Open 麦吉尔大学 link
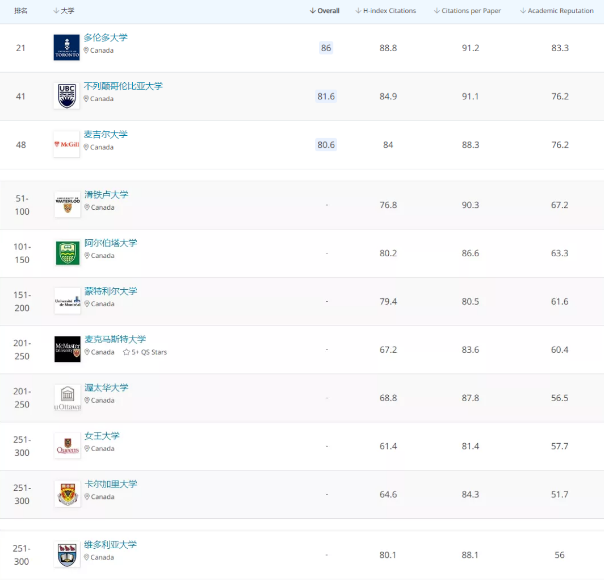Image resolution: width=604 pixels, height=580 pixels. (106, 134)
